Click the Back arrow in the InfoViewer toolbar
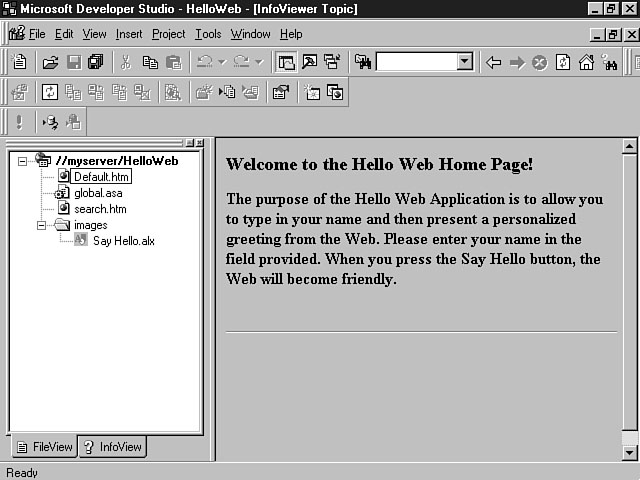640x480 pixels. click(x=493, y=62)
